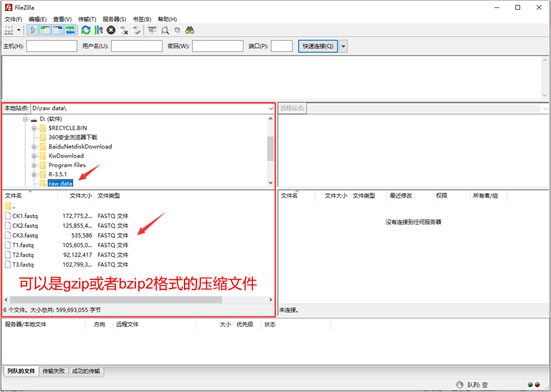This screenshot has width=551, height=392.
Task: Toggle the remote directory tree display
Action: (x=58, y=30)
